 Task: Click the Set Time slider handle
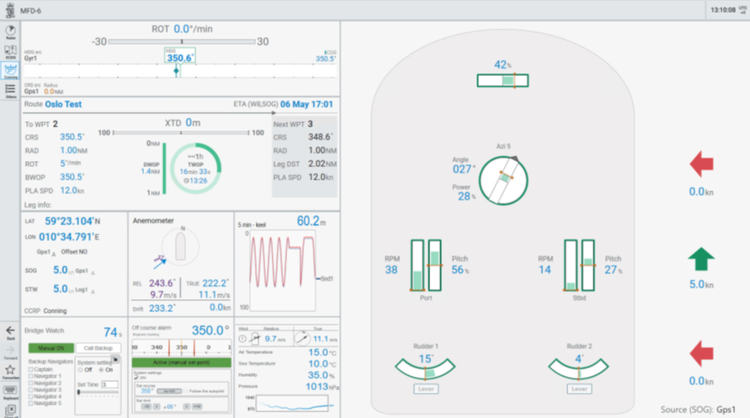[x=78, y=392]
